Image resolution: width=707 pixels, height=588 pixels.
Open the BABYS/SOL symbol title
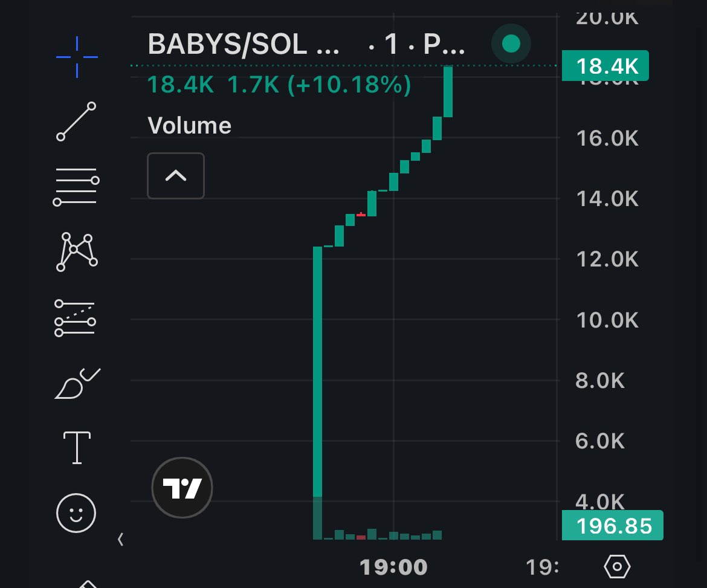pyautogui.click(x=244, y=44)
